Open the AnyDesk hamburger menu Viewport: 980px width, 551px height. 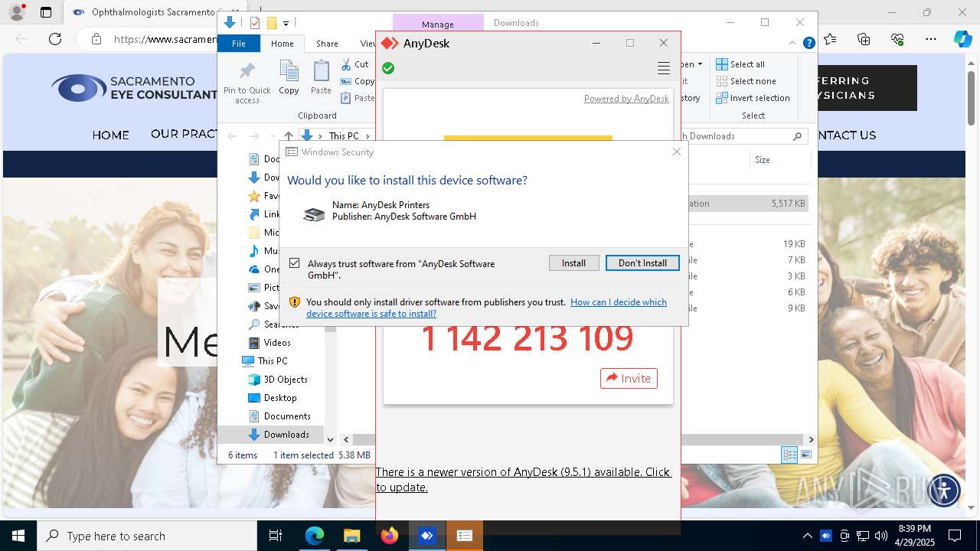click(664, 69)
